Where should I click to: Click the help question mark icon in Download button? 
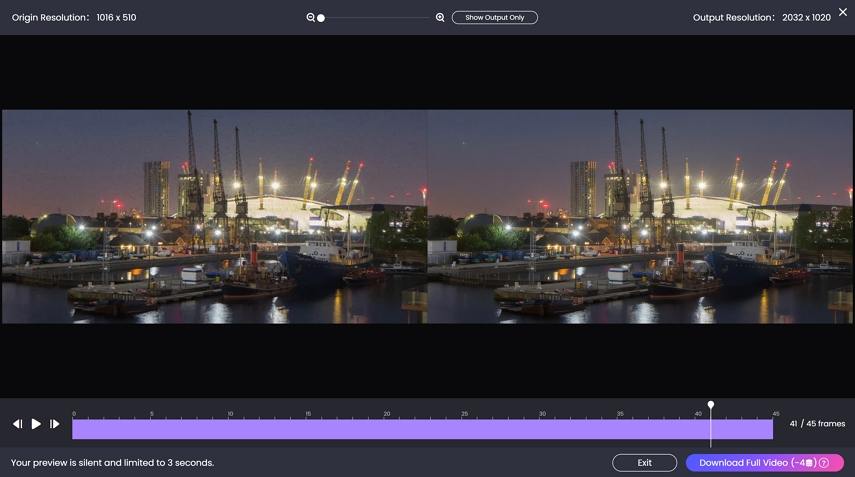[824, 463]
